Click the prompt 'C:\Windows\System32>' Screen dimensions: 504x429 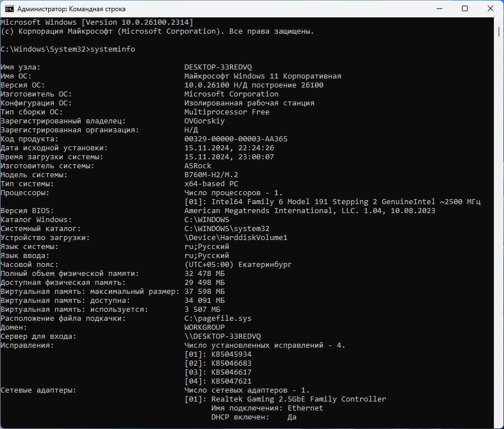tap(45, 49)
